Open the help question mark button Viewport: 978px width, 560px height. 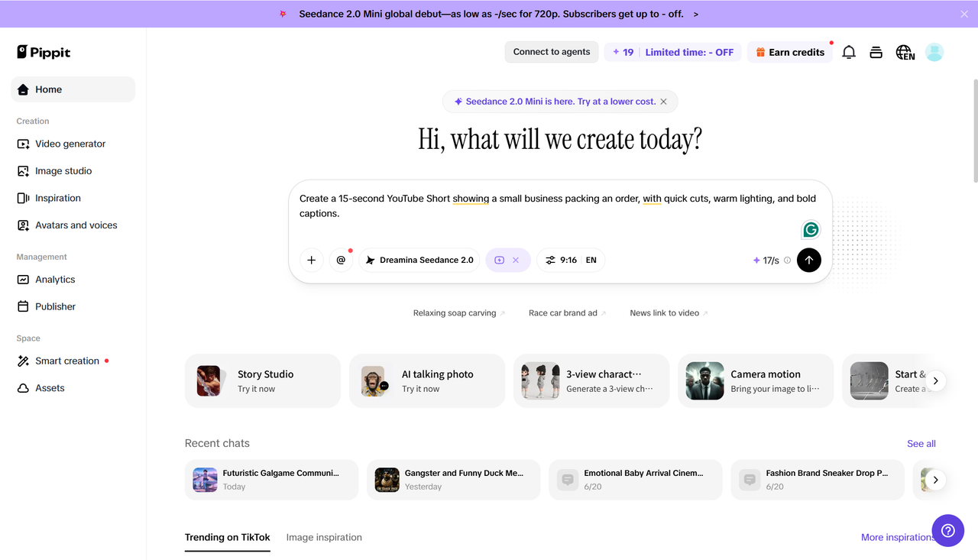coord(948,530)
